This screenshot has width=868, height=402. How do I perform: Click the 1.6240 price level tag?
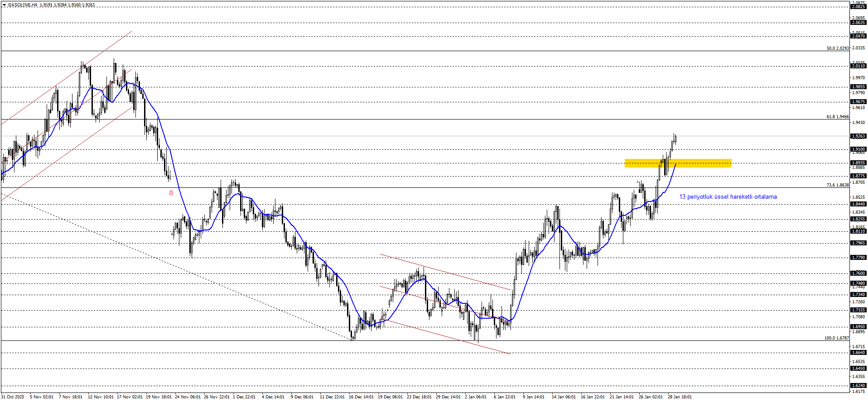point(858,386)
